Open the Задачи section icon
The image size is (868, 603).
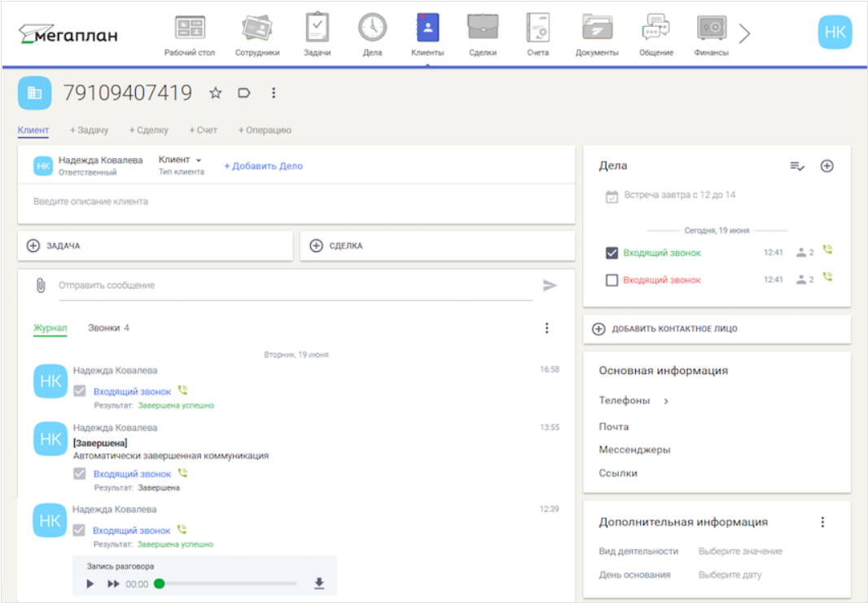pos(317,29)
